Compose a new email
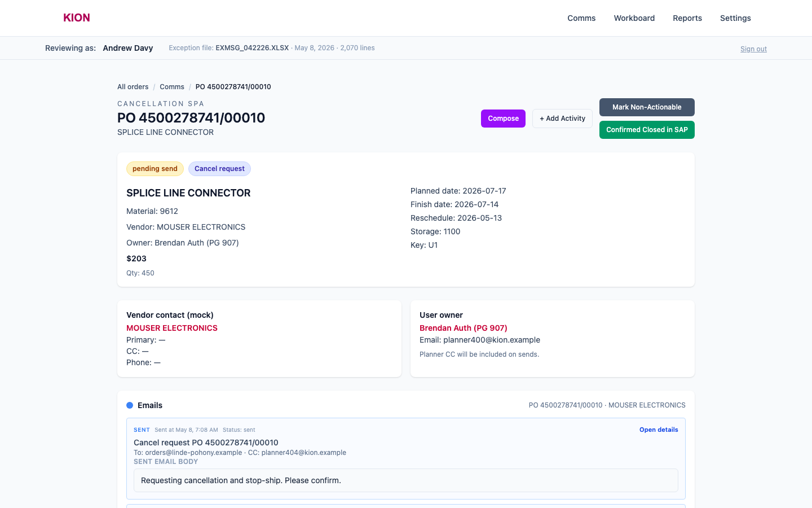 pos(503,119)
